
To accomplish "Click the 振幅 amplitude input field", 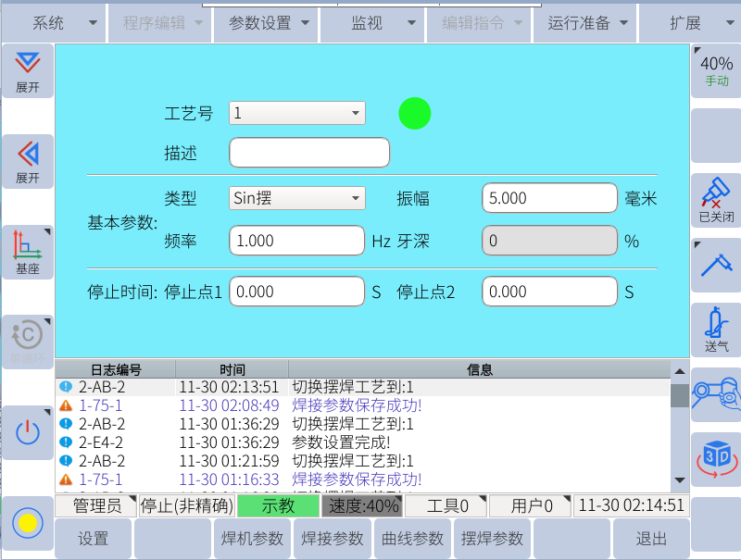I will [x=549, y=198].
